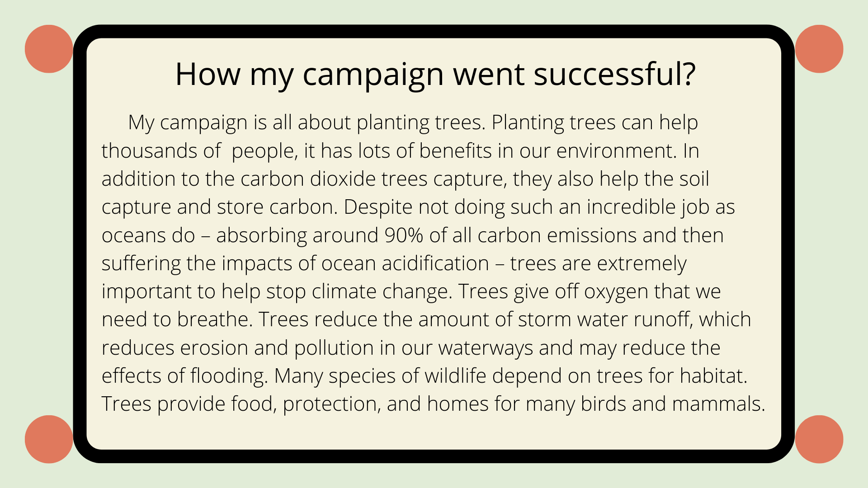The width and height of the screenshot is (868, 488).
Task: Click the bottom-left orange circle
Action: pos(47,439)
